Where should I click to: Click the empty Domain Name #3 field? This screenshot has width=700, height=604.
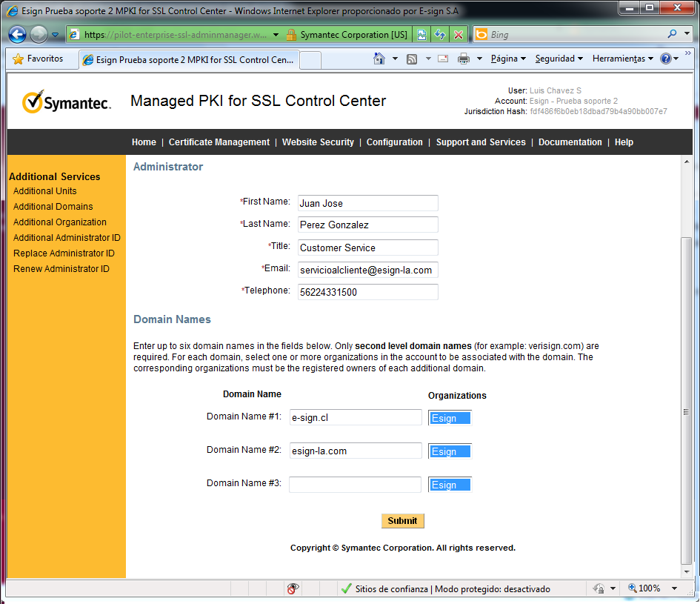coord(355,485)
